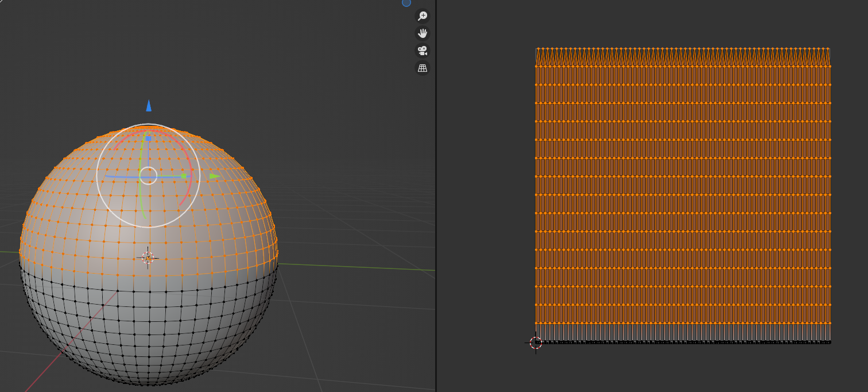Toggle the camera view icon

pyautogui.click(x=423, y=51)
